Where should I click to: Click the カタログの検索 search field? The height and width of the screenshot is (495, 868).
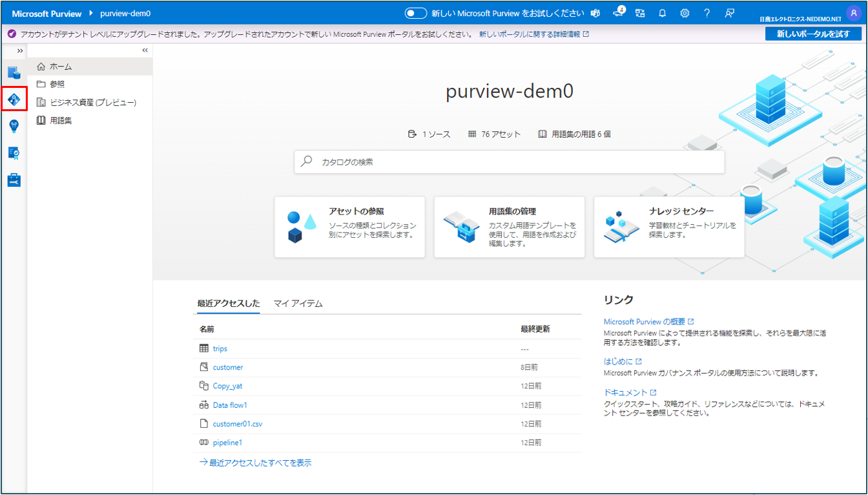509,162
